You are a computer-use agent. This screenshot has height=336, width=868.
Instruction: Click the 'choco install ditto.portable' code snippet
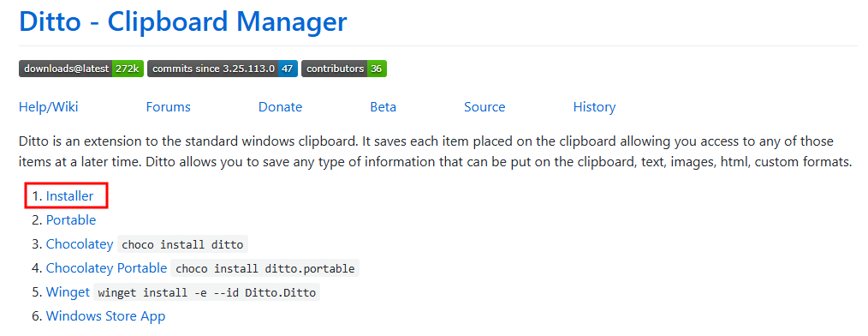click(x=265, y=269)
